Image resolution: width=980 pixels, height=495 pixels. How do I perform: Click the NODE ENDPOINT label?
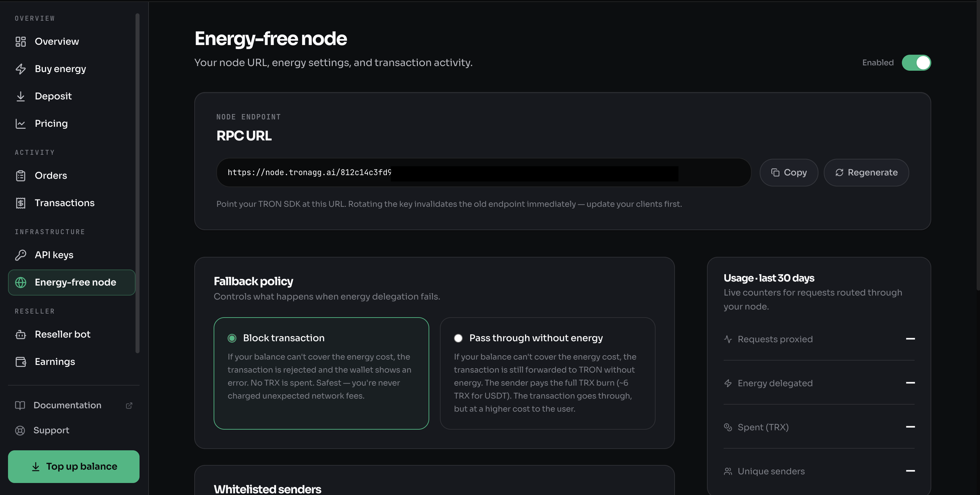coord(248,117)
